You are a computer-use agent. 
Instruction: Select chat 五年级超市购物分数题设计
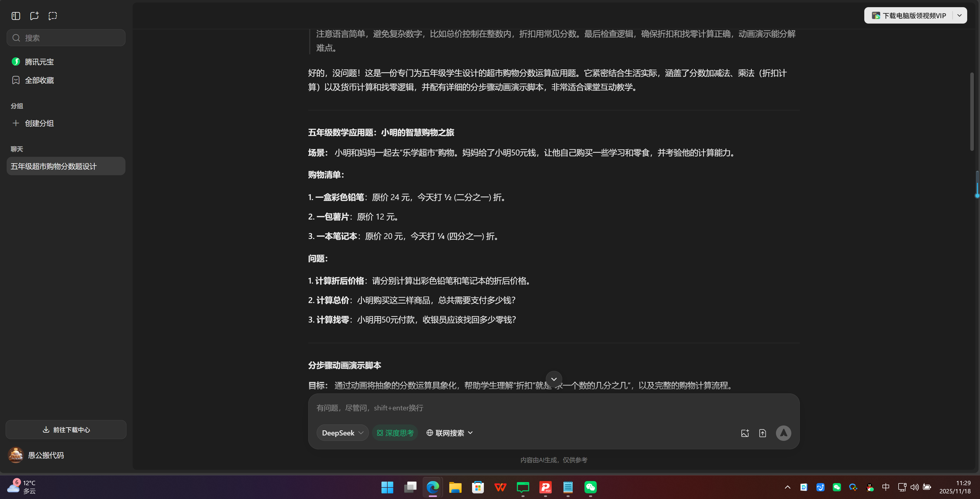pyautogui.click(x=66, y=166)
